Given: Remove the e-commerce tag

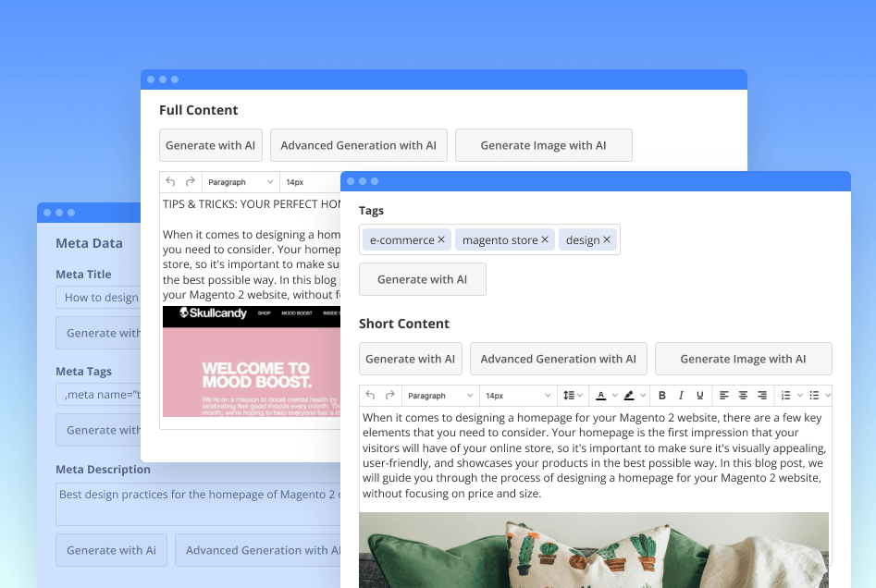Looking at the screenshot, I should 441,240.
